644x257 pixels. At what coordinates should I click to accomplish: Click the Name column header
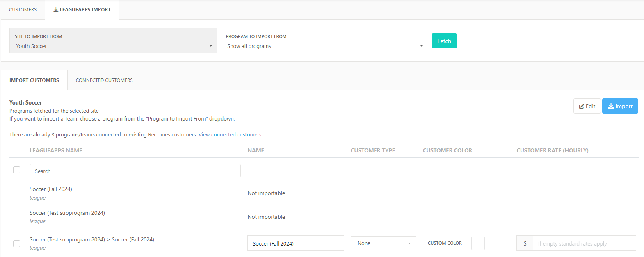pos(256,150)
